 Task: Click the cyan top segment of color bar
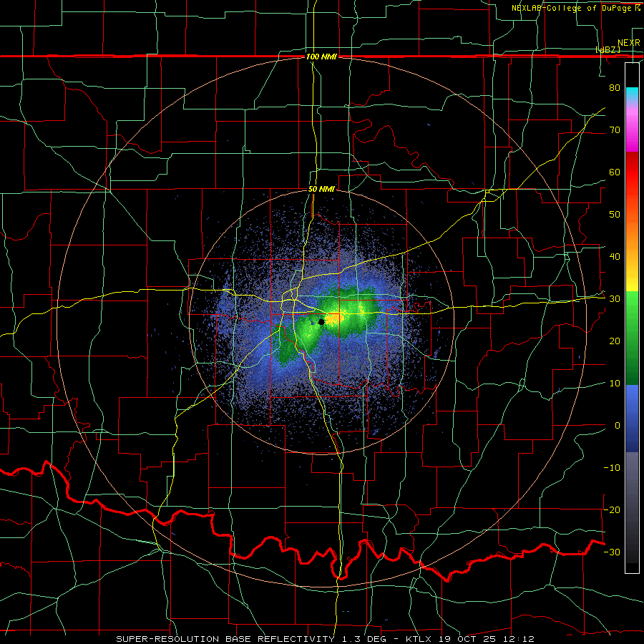click(x=632, y=94)
